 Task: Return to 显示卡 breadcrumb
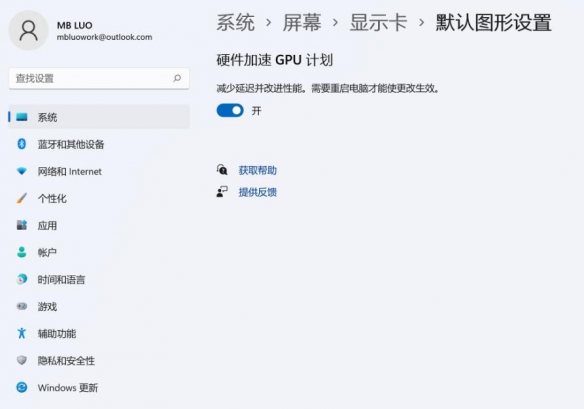(x=378, y=23)
